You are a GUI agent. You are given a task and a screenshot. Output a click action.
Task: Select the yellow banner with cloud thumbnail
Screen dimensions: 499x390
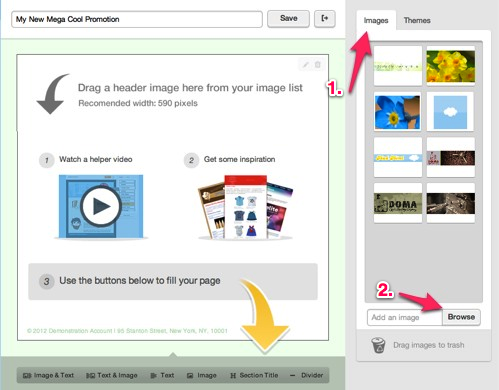tap(398, 157)
